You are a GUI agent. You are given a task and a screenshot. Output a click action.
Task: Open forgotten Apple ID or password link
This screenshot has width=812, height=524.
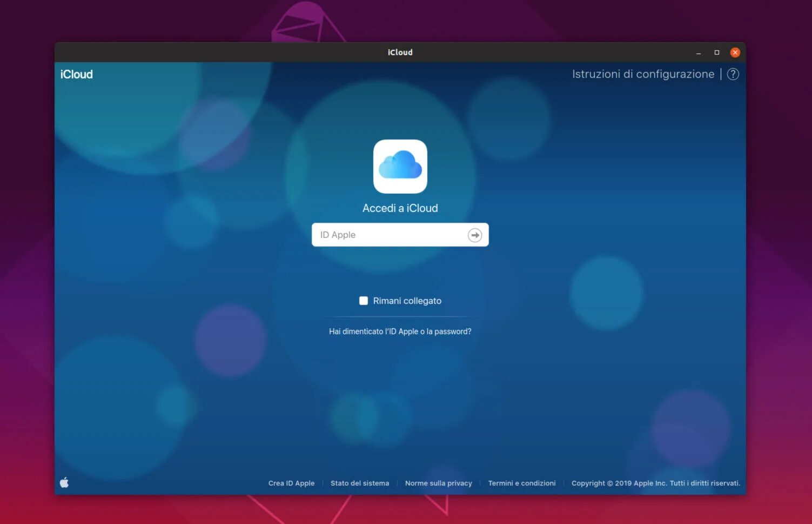point(400,331)
